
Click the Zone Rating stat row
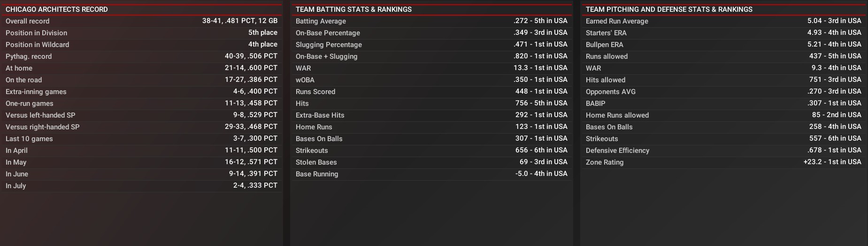click(x=723, y=162)
